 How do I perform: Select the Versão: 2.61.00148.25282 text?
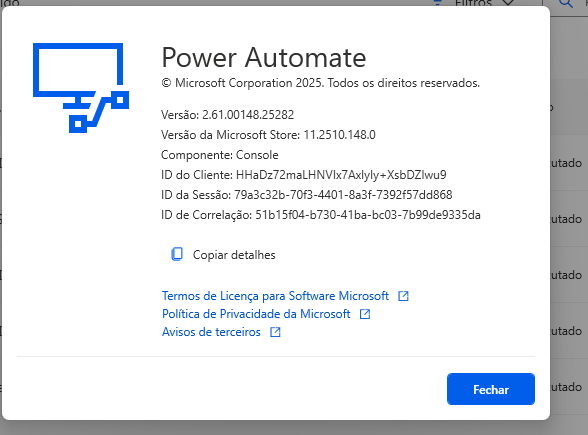[228, 115]
